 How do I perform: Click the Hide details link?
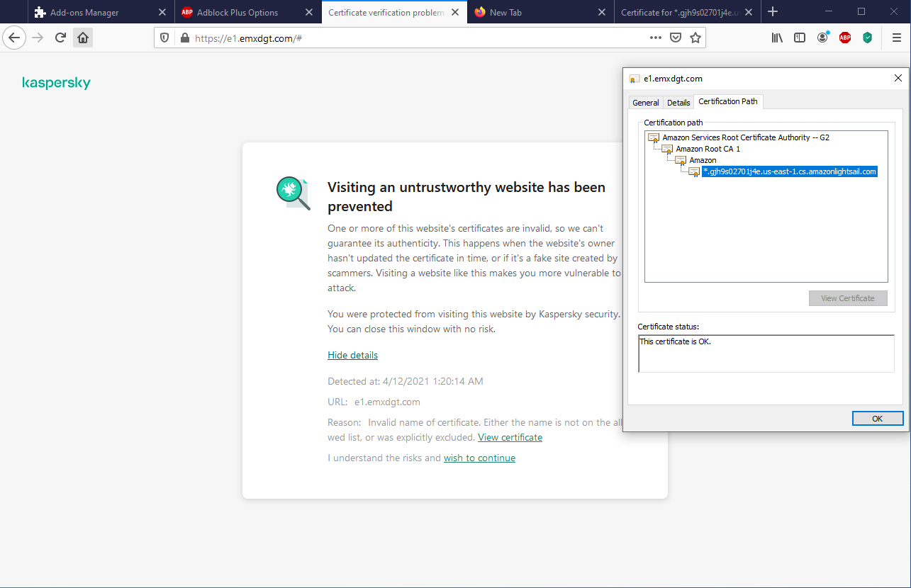pos(352,355)
